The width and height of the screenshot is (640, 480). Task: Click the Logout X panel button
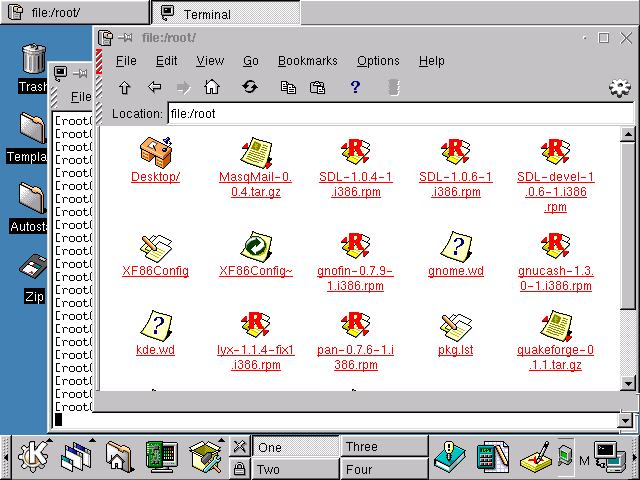point(239,446)
